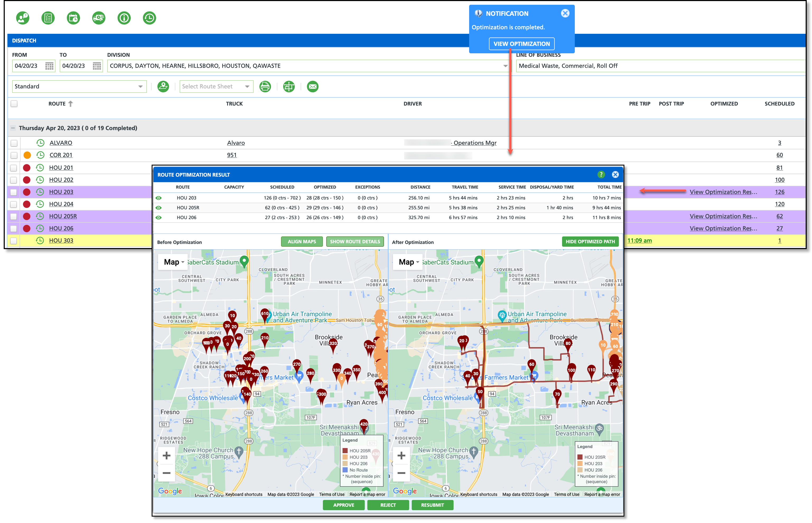The image size is (812, 523).
Task: Click the green envelope email icon
Action: (x=312, y=87)
